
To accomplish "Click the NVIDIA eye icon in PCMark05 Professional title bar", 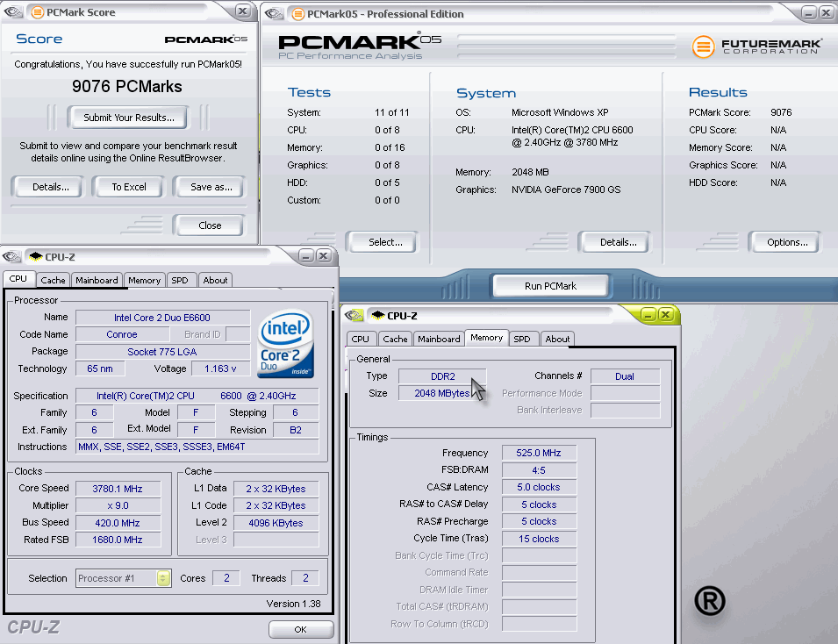I will coord(274,13).
